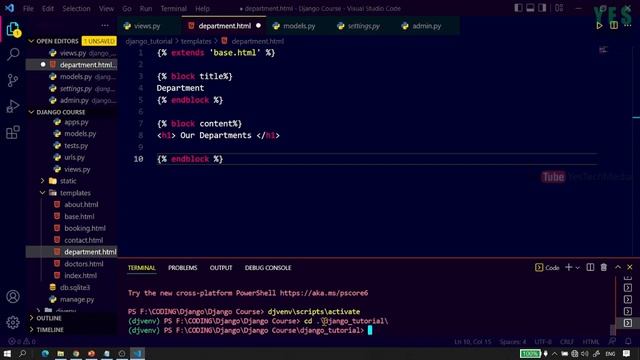This screenshot has height=360, width=640.
Task: Click templates breadcrumb in editor path
Action: (x=196, y=41)
